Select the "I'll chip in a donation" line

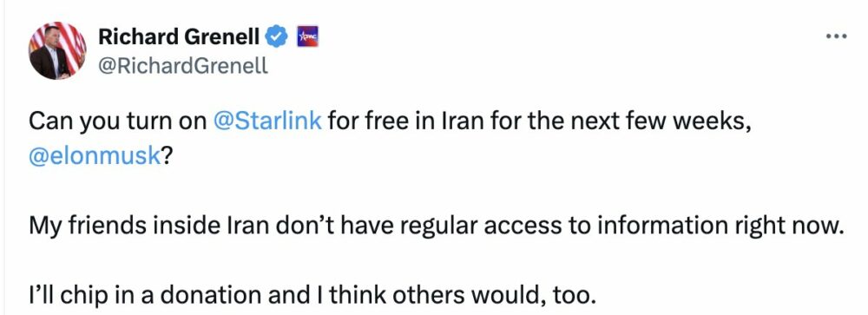312,296
